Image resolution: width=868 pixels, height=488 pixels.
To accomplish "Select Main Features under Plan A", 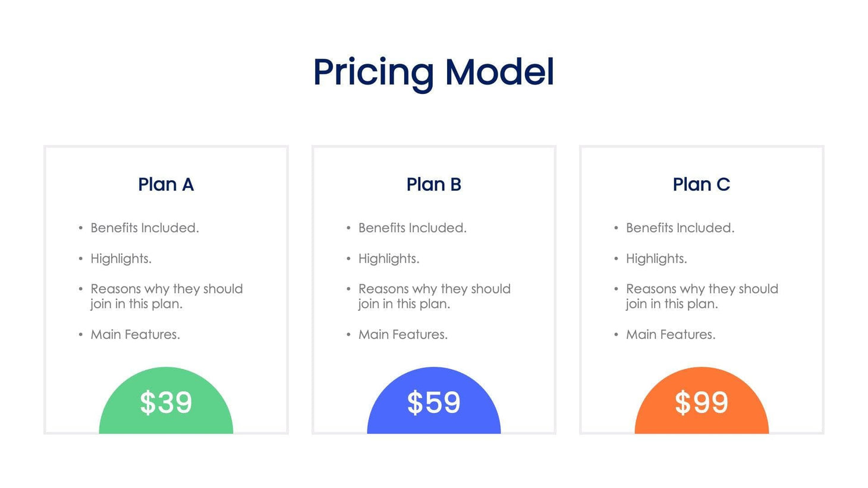I will (135, 335).
